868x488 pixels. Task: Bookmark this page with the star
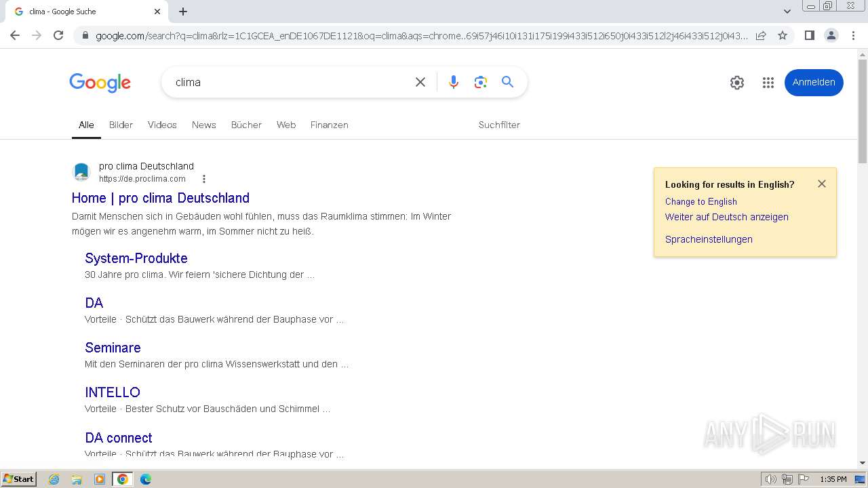pos(783,35)
